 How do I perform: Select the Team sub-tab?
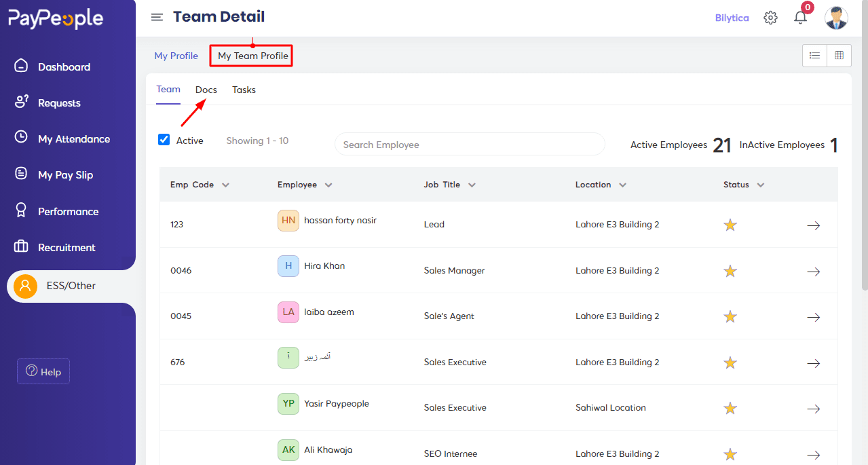coord(168,89)
